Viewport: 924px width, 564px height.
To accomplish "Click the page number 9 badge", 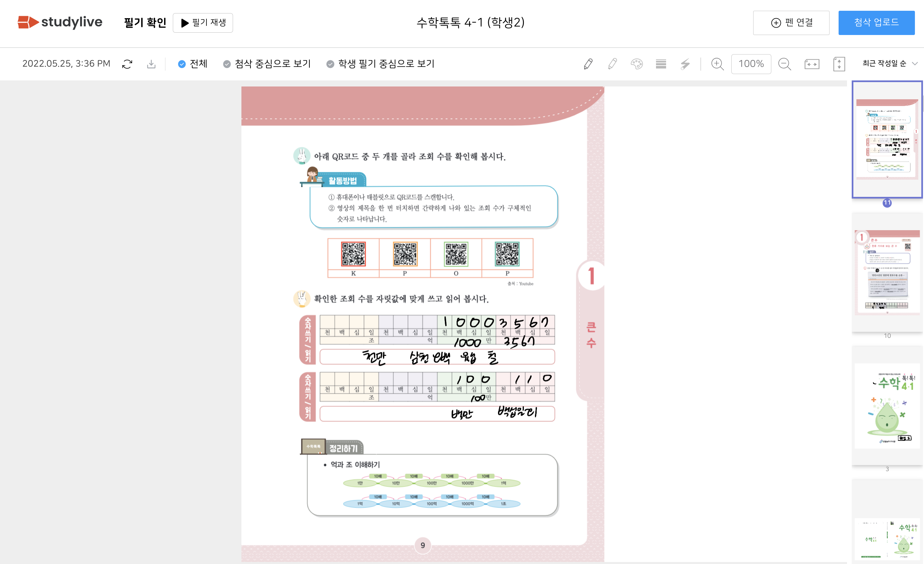I will pos(423,545).
